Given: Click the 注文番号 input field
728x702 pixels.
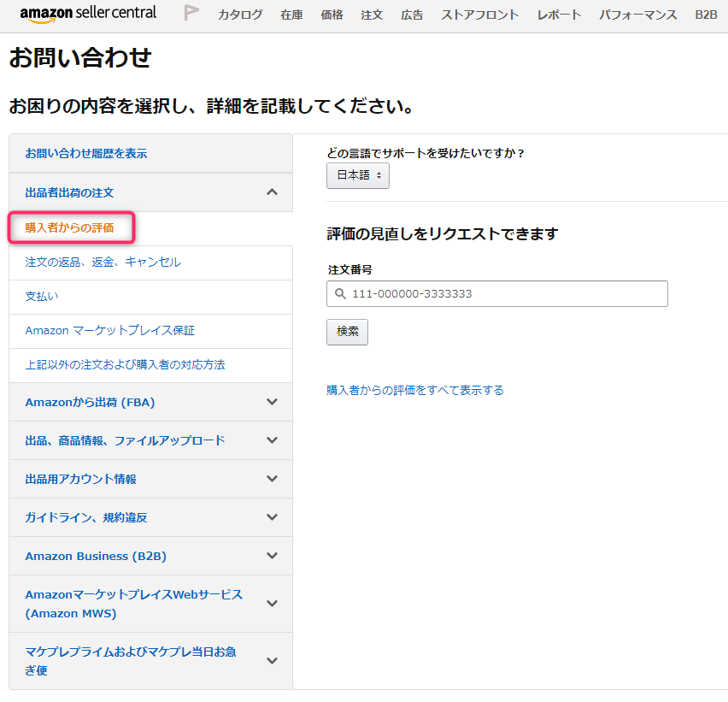Looking at the screenshot, I should point(504,294).
